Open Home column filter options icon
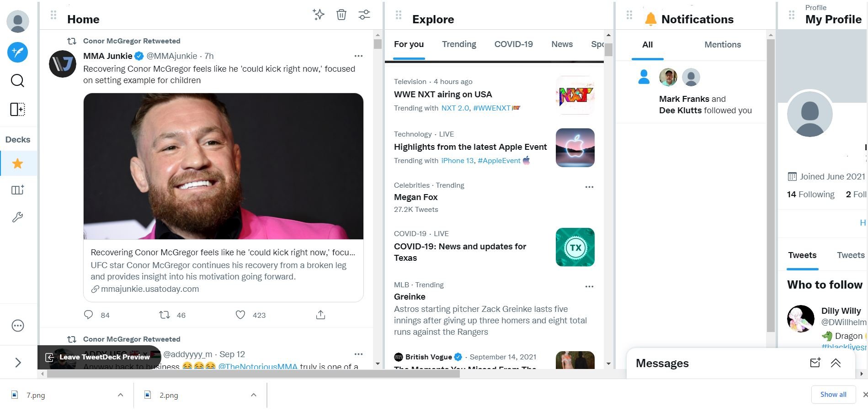 pos(364,15)
